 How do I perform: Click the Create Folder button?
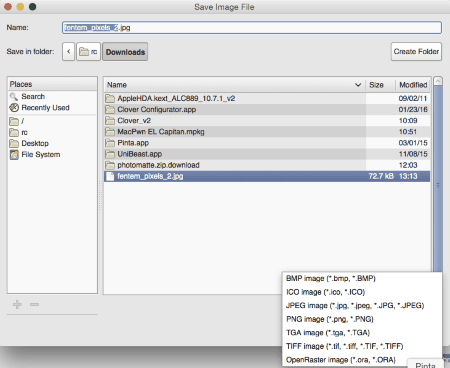pyautogui.click(x=416, y=52)
